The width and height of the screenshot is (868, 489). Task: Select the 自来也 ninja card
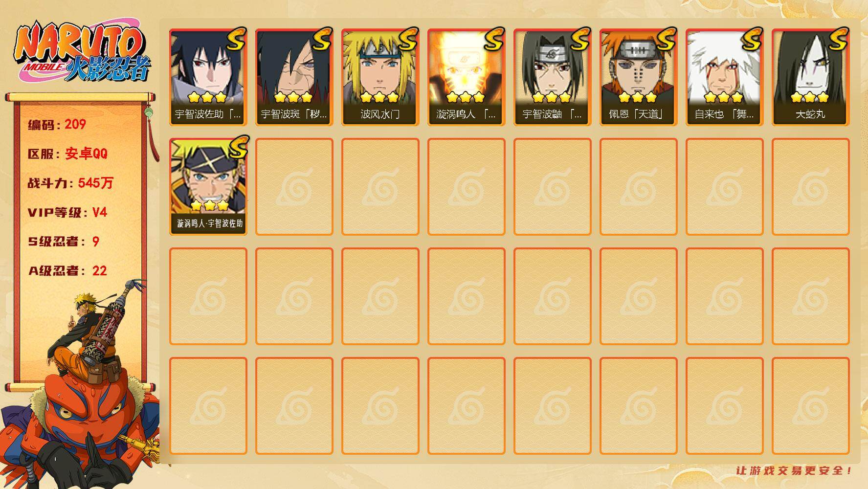[x=725, y=77]
